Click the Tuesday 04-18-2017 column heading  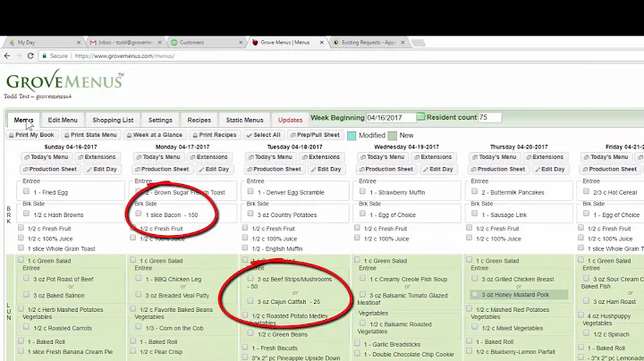pos(294,147)
